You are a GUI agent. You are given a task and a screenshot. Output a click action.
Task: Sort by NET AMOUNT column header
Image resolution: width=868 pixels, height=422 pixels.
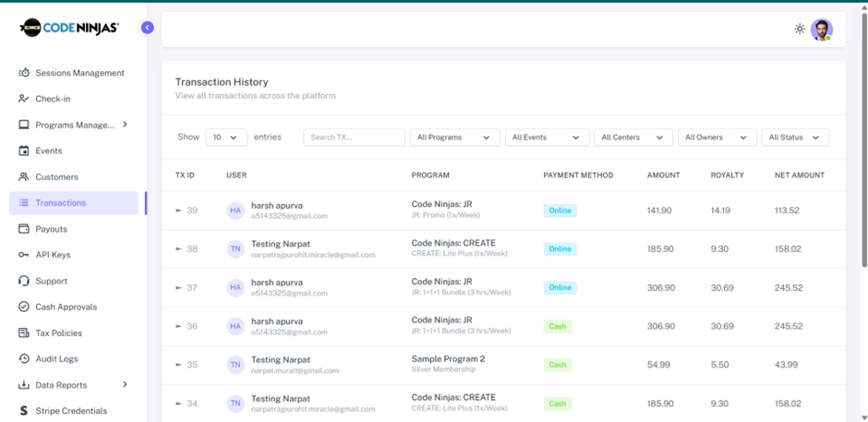[800, 175]
